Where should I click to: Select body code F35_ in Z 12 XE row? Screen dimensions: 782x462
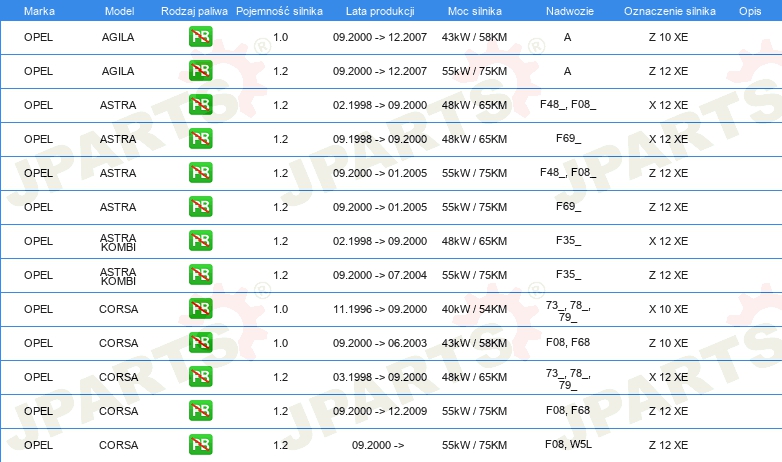point(569,274)
